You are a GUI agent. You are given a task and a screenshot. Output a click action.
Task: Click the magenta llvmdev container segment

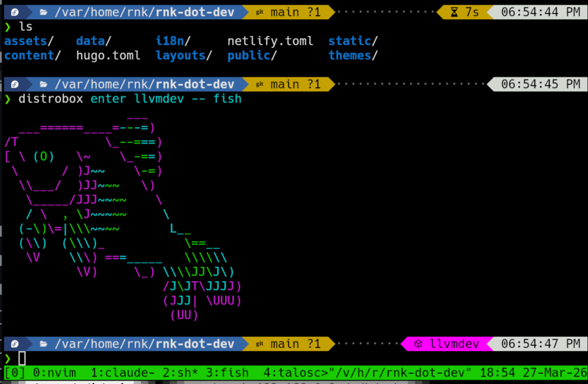pos(445,344)
